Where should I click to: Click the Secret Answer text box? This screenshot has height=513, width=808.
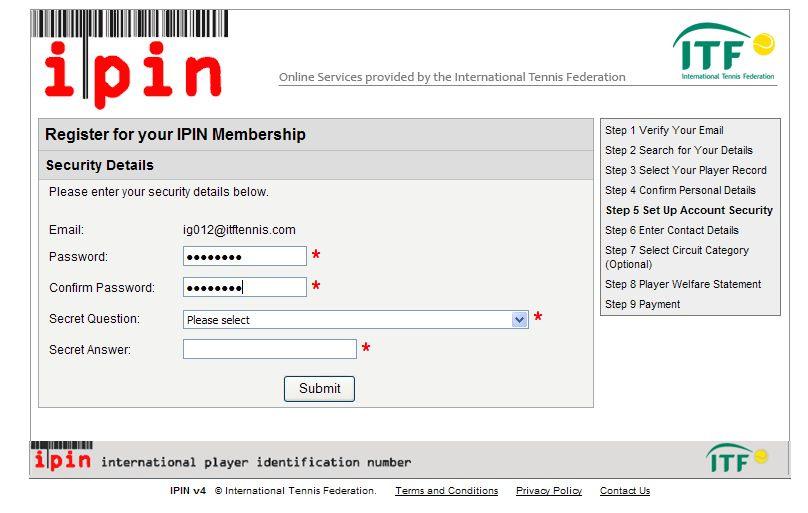coord(270,349)
